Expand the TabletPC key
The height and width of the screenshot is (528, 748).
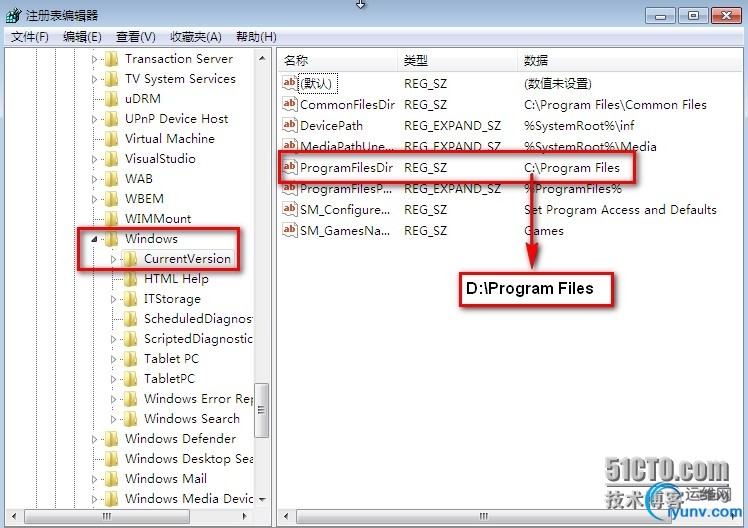[113, 379]
